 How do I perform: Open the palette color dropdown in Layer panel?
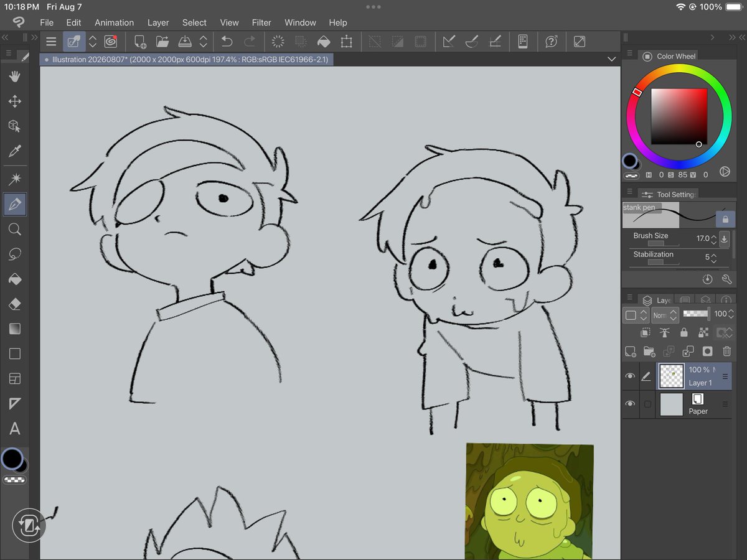pos(635,315)
